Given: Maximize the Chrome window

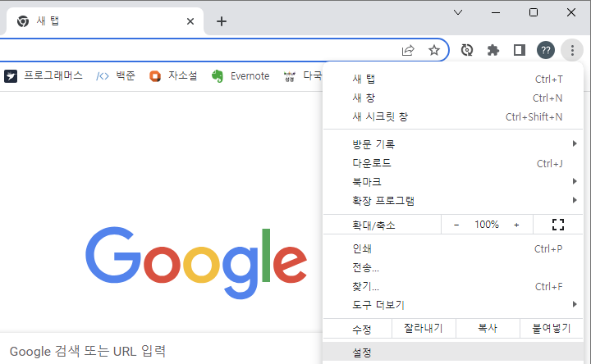Looking at the screenshot, I should coord(534,12).
